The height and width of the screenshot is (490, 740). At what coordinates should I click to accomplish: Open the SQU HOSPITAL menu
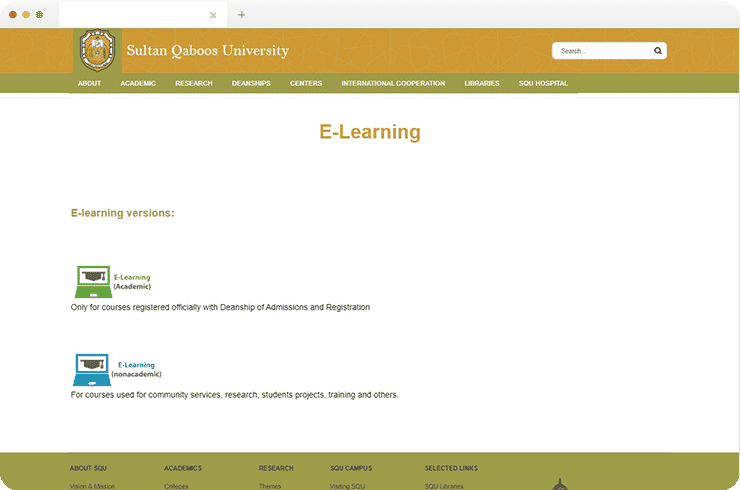(543, 83)
